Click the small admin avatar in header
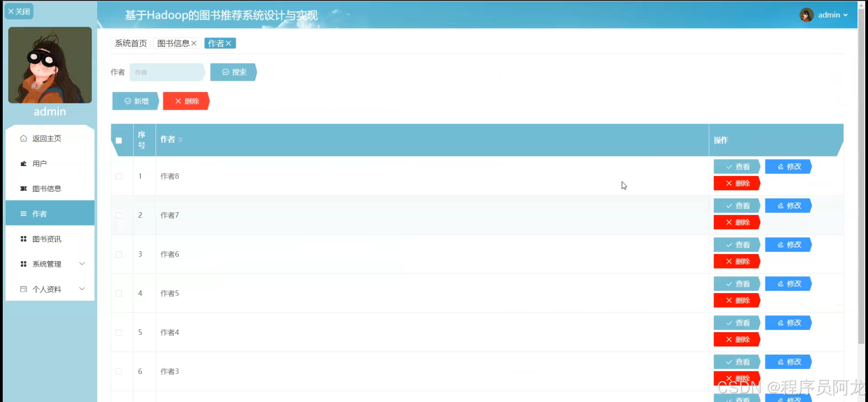 806,15
